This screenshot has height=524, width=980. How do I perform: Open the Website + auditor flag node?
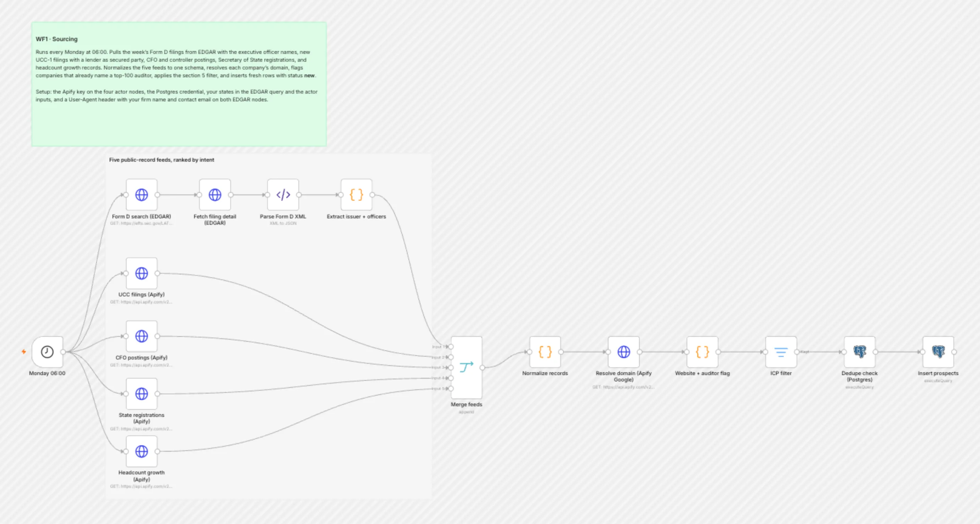point(703,352)
